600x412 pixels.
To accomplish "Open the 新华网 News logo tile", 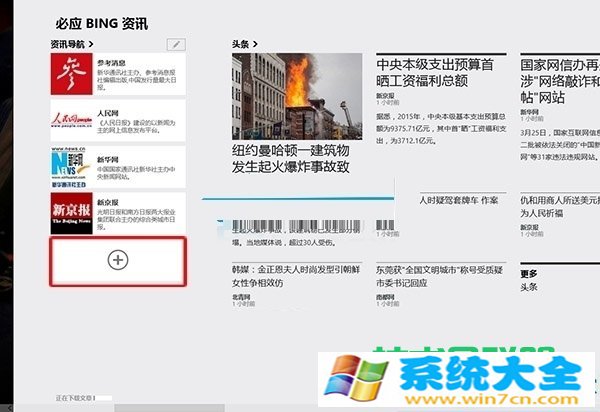I will pyautogui.click(x=72, y=167).
